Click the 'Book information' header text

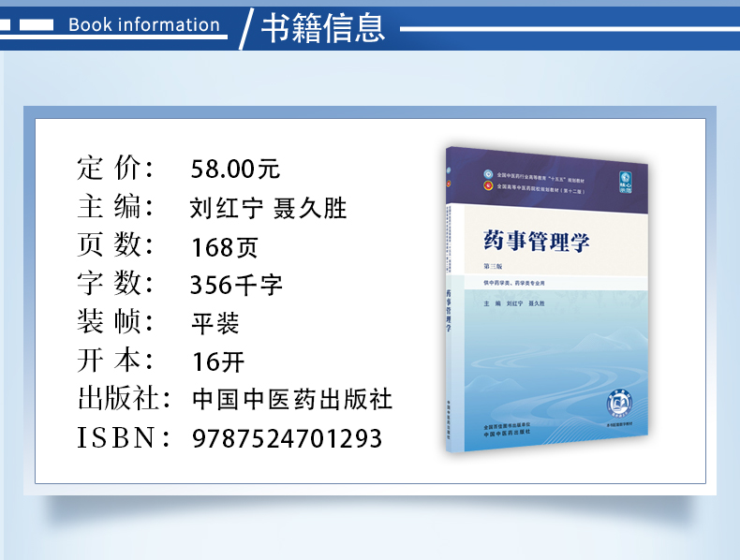(x=144, y=24)
